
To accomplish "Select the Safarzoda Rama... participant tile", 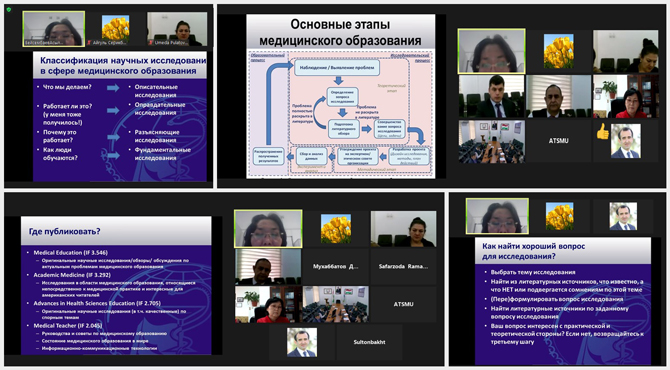I will click(x=403, y=267).
